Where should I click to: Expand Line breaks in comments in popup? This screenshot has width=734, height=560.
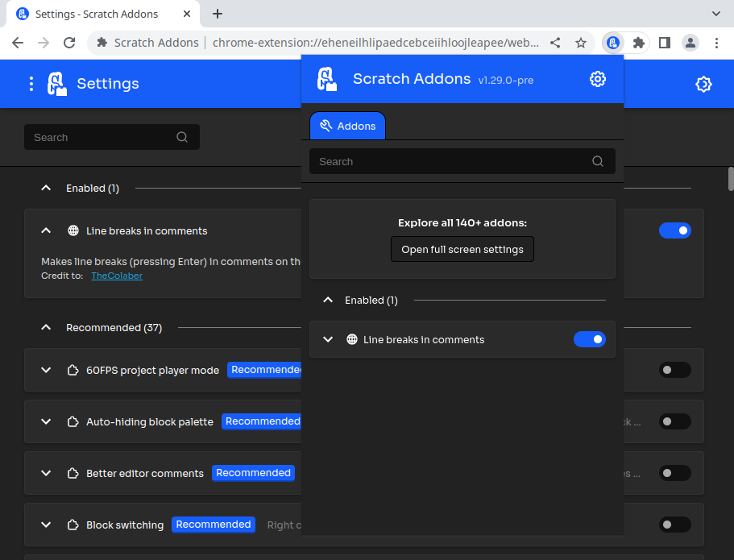pyautogui.click(x=328, y=339)
